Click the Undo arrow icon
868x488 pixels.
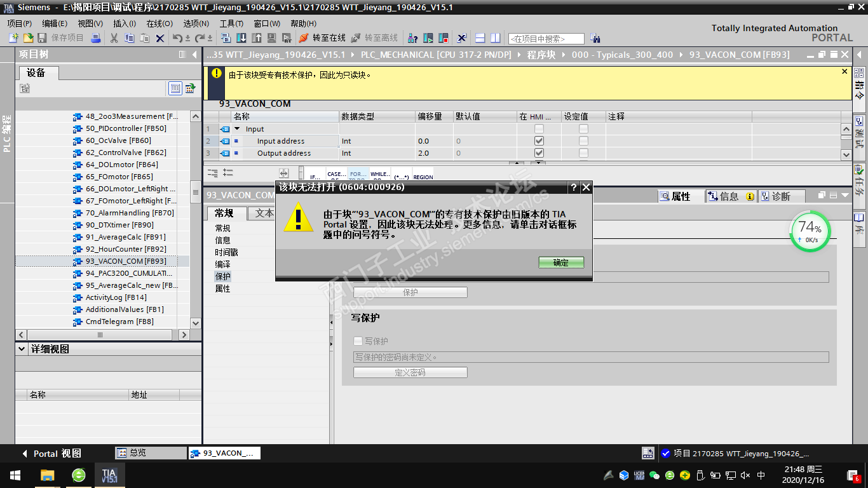click(x=177, y=38)
